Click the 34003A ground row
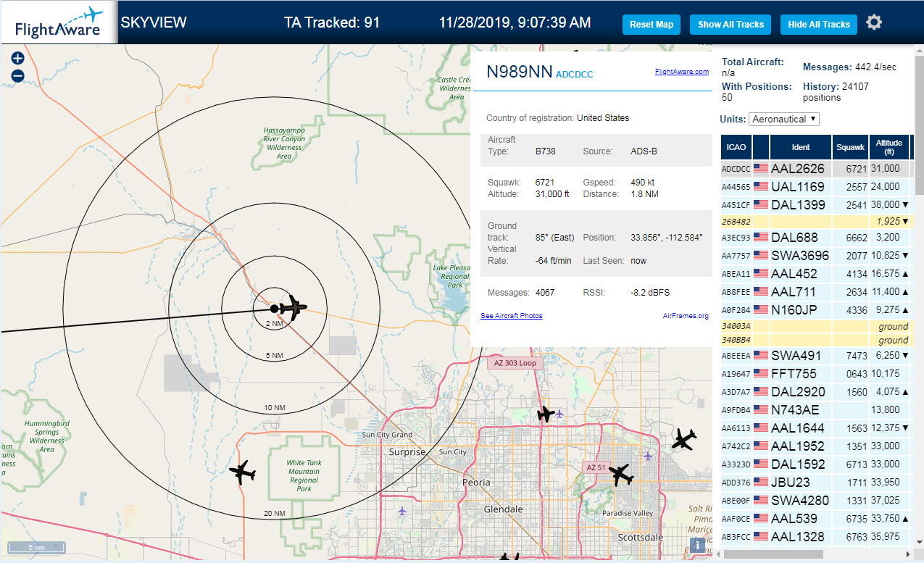The image size is (924, 563). point(815,327)
